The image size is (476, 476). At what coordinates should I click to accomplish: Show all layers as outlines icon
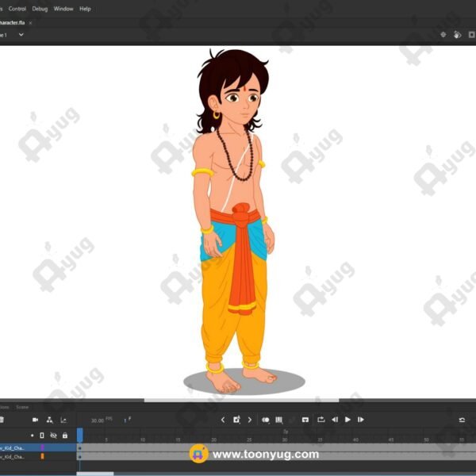click(42, 436)
